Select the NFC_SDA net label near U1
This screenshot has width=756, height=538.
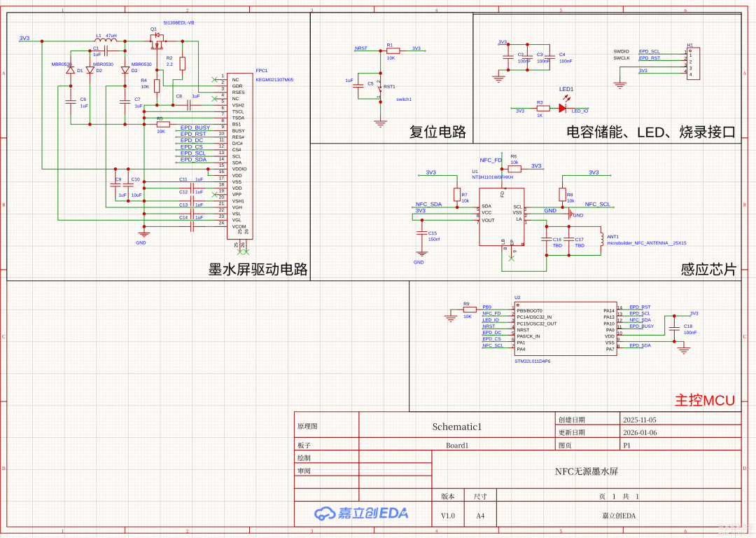click(x=428, y=204)
